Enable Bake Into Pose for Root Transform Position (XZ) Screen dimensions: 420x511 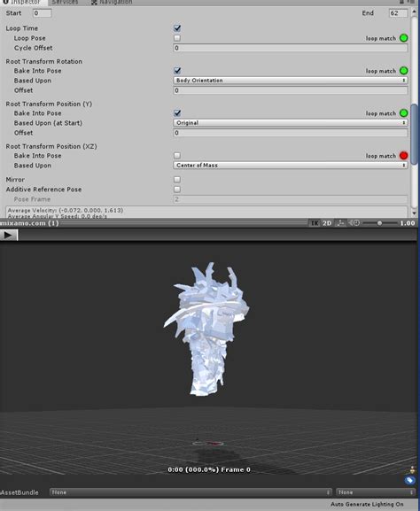[x=177, y=156]
